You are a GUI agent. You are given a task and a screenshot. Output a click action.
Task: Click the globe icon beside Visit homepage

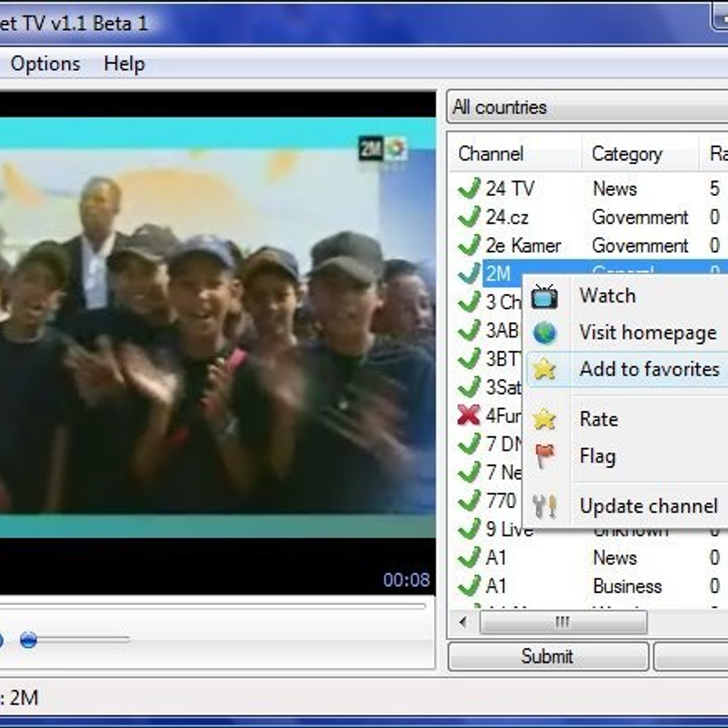tap(545, 332)
